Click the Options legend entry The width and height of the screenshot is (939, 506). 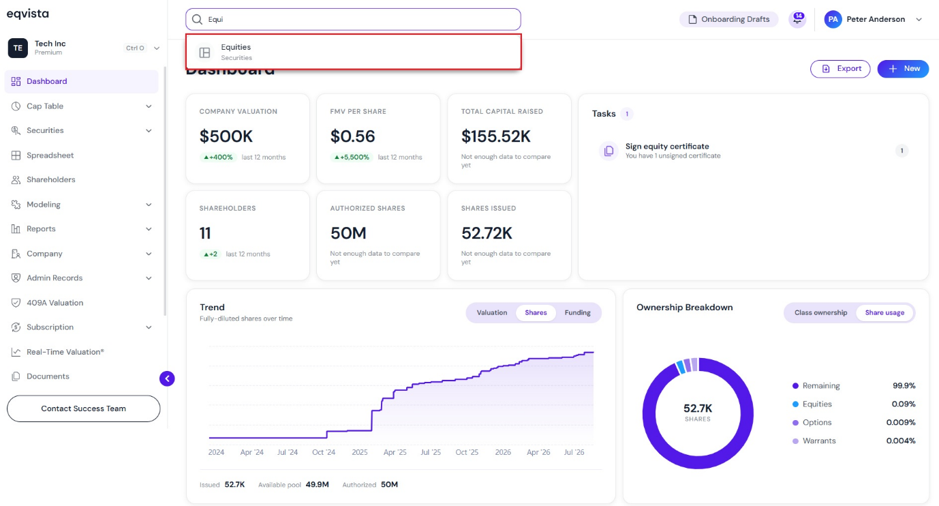[853, 422]
